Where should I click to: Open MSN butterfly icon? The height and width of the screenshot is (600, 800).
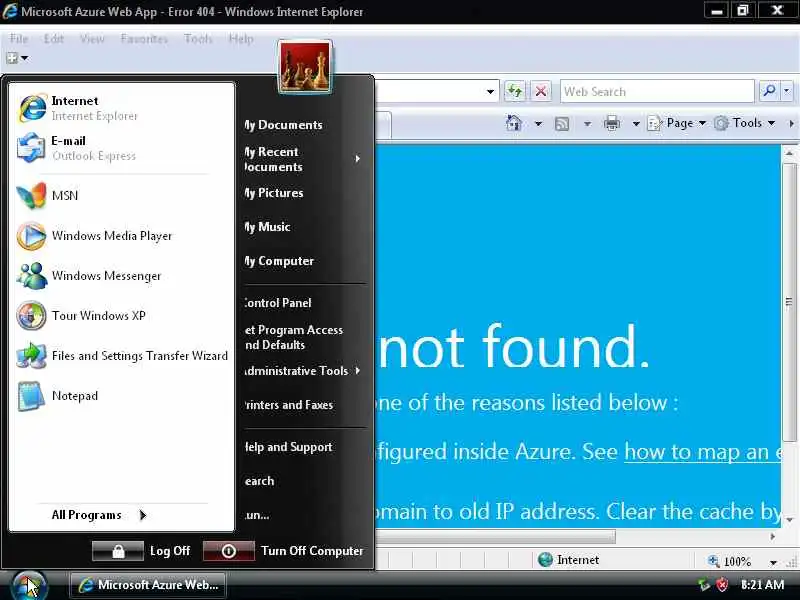point(32,195)
